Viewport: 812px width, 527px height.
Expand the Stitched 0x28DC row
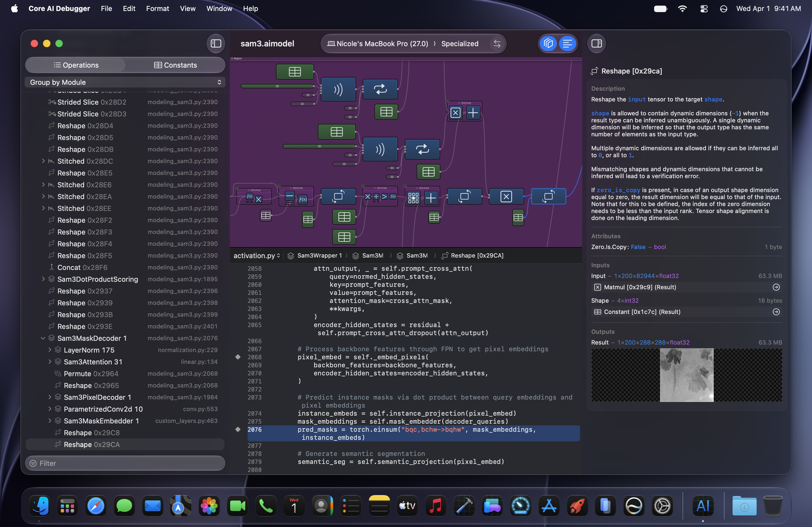point(43,161)
